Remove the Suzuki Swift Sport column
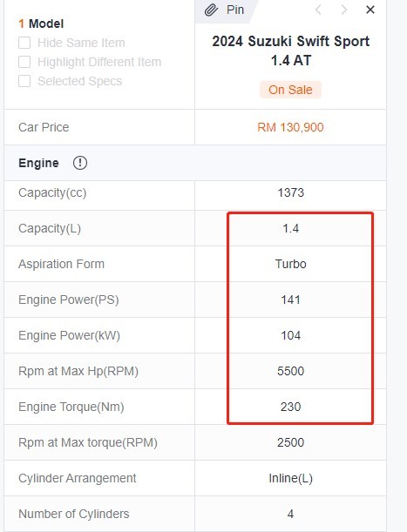407x532 pixels. pyautogui.click(x=370, y=10)
